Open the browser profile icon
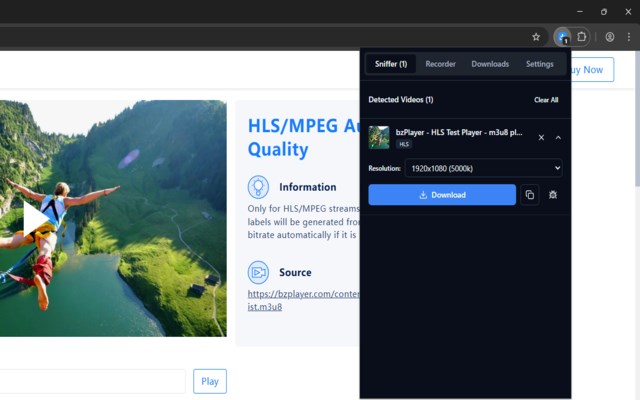Image resolution: width=640 pixels, height=400 pixels. tap(610, 37)
